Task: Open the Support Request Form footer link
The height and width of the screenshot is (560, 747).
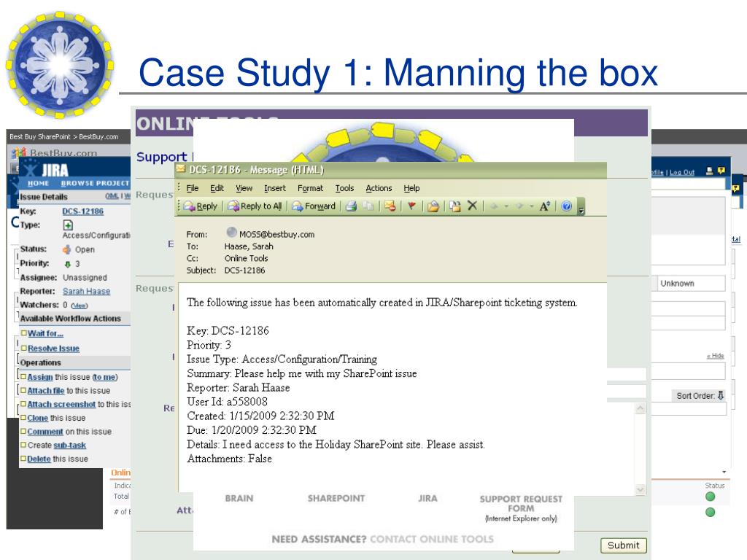Action: pos(521,503)
